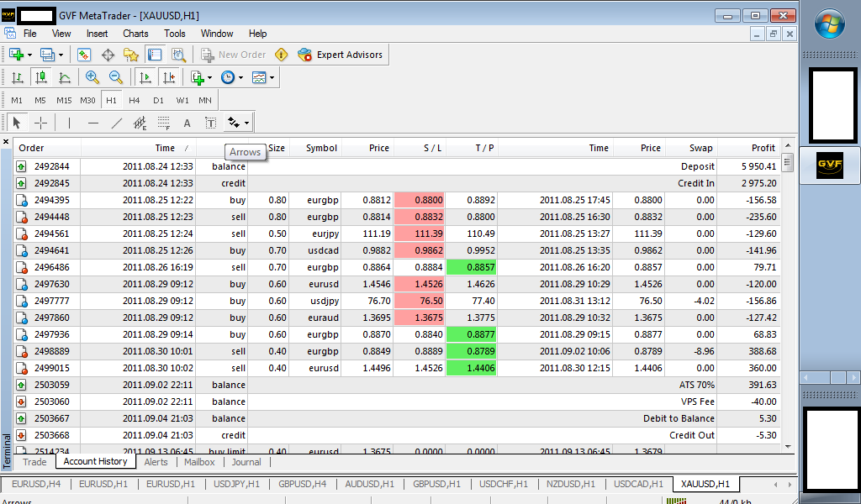Click the GVF taskbar icon
The height and width of the screenshot is (504, 861).
click(x=830, y=165)
